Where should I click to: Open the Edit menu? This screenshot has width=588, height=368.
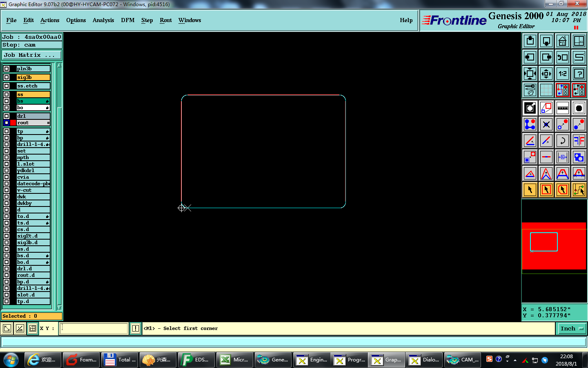click(x=29, y=20)
